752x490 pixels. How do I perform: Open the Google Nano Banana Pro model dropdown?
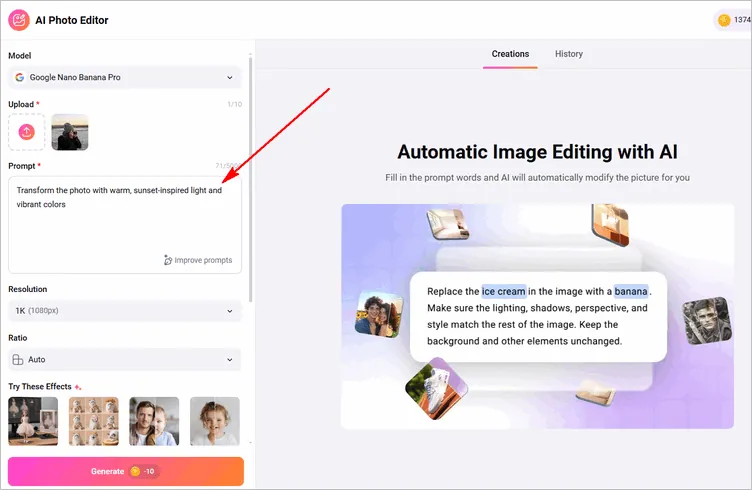[x=125, y=77]
